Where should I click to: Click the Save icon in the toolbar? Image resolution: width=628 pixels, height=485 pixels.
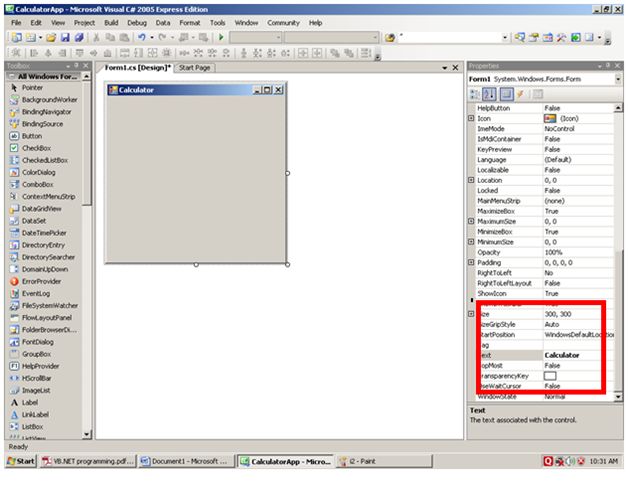65,37
